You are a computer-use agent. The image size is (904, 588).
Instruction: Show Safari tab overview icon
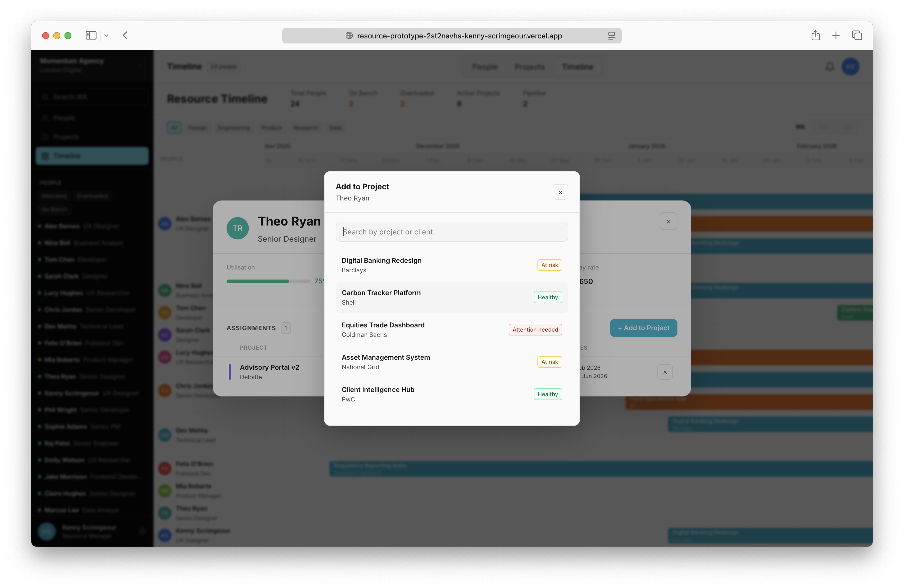(857, 35)
